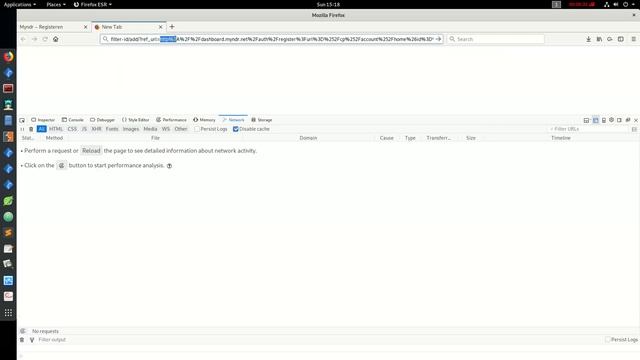640x360 pixels.
Task: Toggle Responsive Design Mode icon in devtools
Action: pos(604,120)
